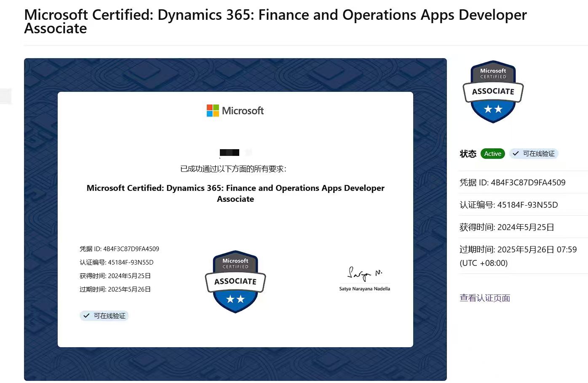Click the Microsoft logo on the certificate

[x=235, y=110]
